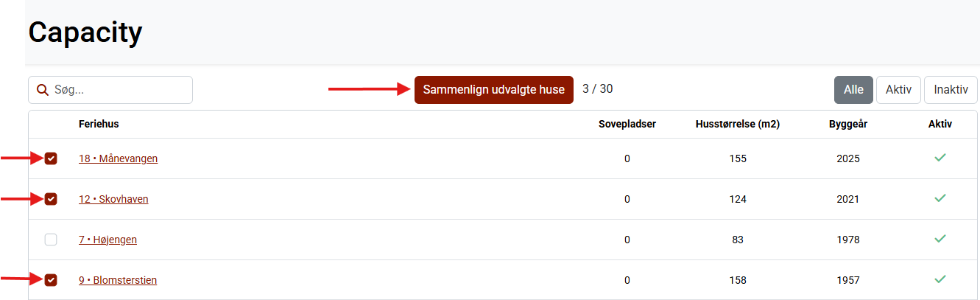Switch to the Inaktiv filter
This screenshot has width=980, height=300.
(x=950, y=90)
